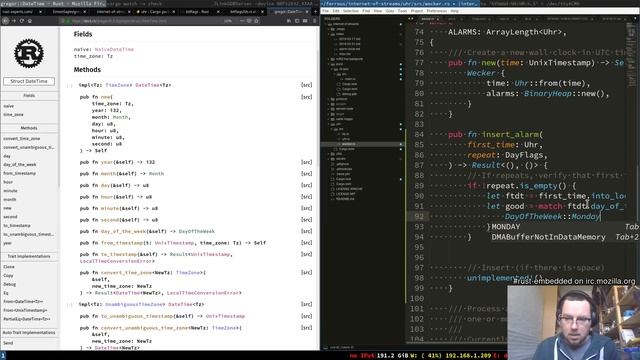The width and height of the screenshot is (640, 360).
Task: Jump to day_of_the_week in docs sidebar
Action: pyautogui.click(x=20, y=164)
